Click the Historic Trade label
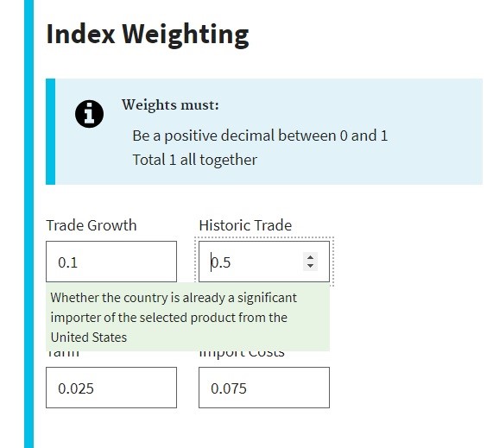This screenshot has height=448, width=493. 245,225
